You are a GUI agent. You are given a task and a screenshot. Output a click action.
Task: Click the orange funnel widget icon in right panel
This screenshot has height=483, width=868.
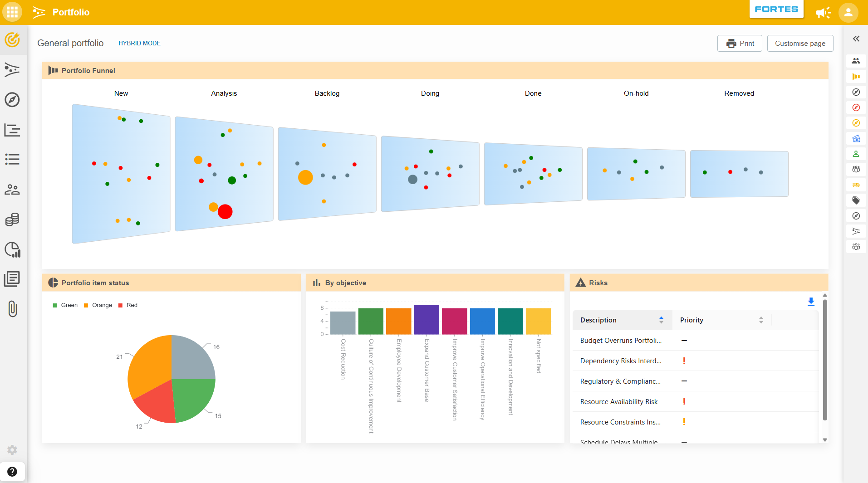click(x=856, y=77)
